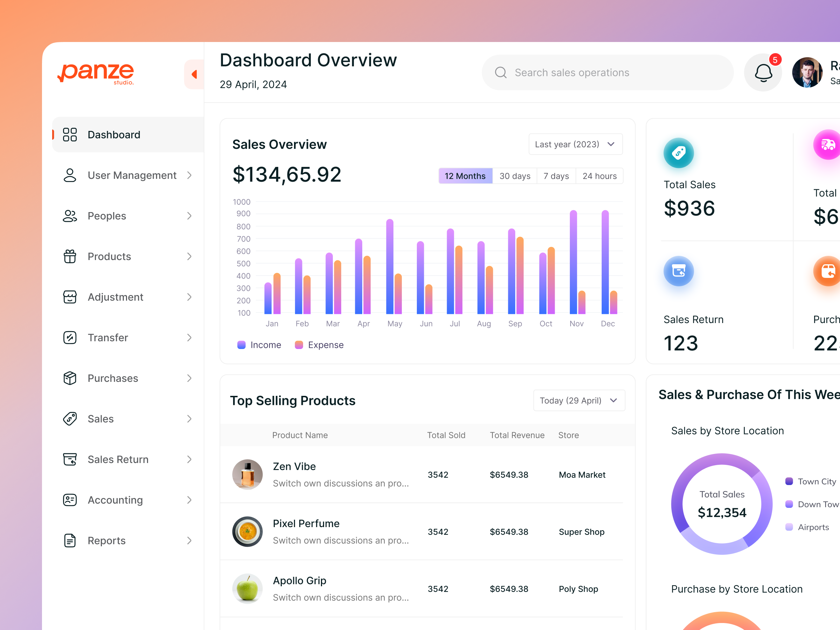Screen dimensions: 840x630
Task: Expand the Reports sidebar chevron
Action: coord(190,540)
